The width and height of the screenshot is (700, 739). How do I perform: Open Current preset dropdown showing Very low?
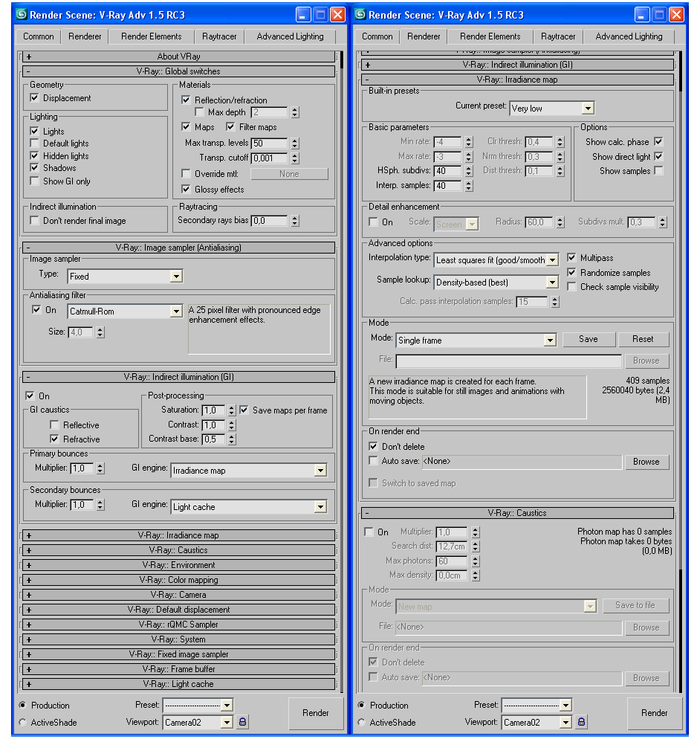point(551,109)
